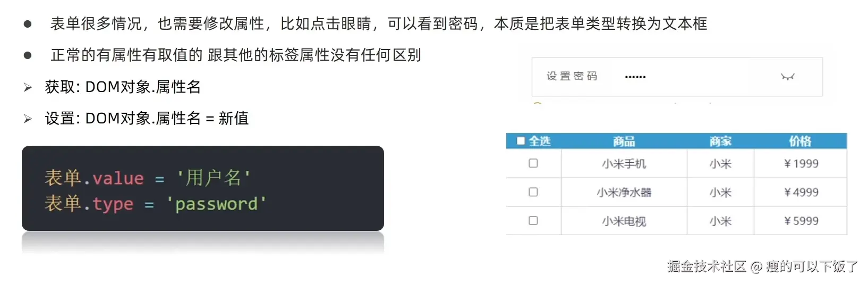Select the 价格 column header
Image resolution: width=868 pixels, height=283 pixels.
800,141
